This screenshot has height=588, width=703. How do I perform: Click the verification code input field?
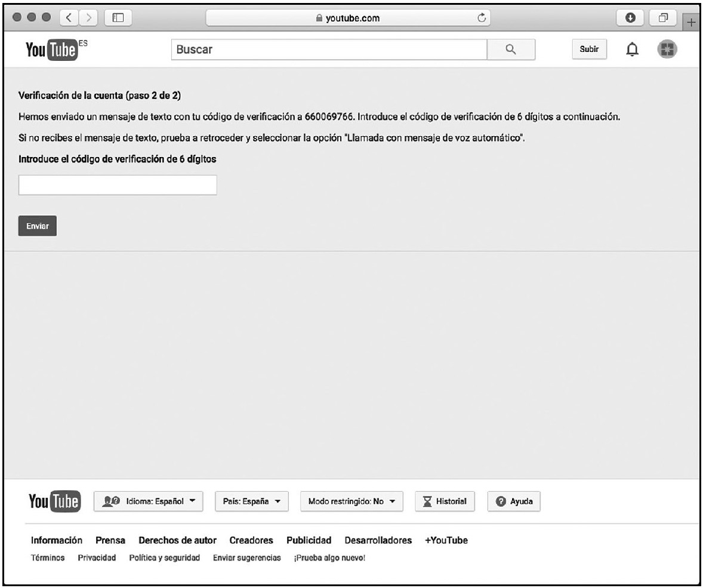(x=118, y=186)
